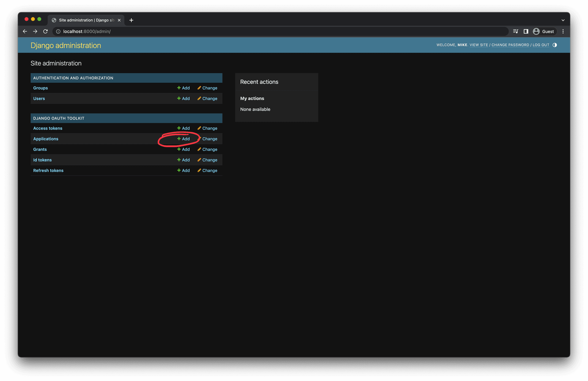Click Change for Grants
588x381 pixels.
point(207,149)
